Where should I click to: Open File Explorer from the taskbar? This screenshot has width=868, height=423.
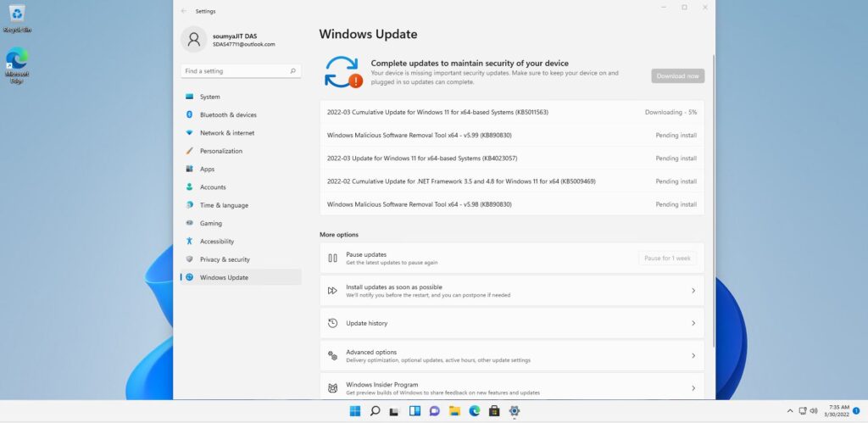point(454,411)
